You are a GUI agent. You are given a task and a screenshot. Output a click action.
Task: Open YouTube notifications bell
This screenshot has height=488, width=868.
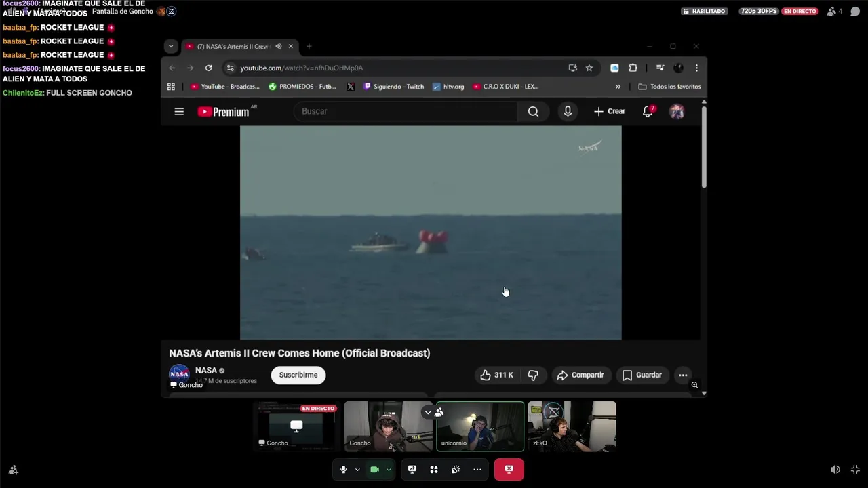(648, 111)
